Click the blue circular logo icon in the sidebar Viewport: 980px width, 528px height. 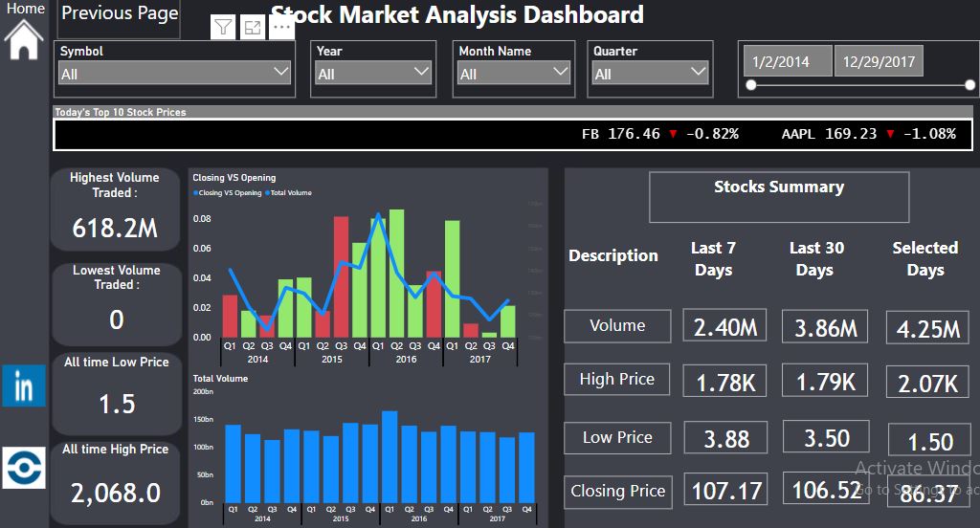pyautogui.click(x=24, y=468)
